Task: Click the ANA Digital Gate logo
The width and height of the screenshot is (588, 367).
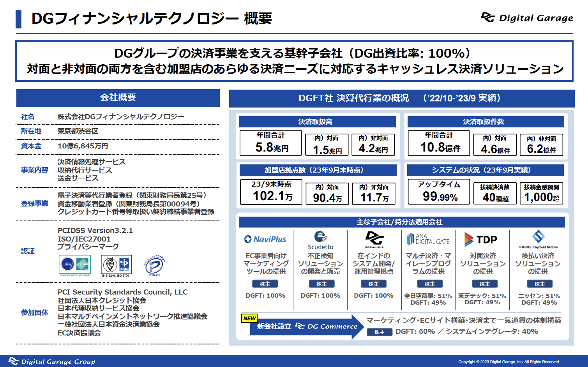Action: (x=428, y=239)
